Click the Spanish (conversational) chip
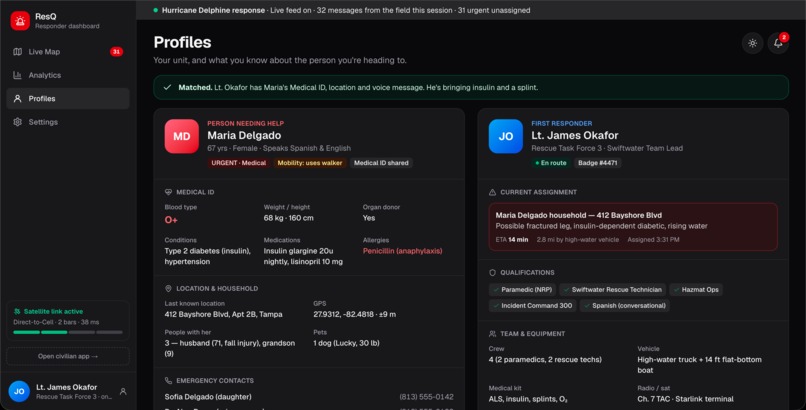The width and height of the screenshot is (806, 410). [625, 306]
